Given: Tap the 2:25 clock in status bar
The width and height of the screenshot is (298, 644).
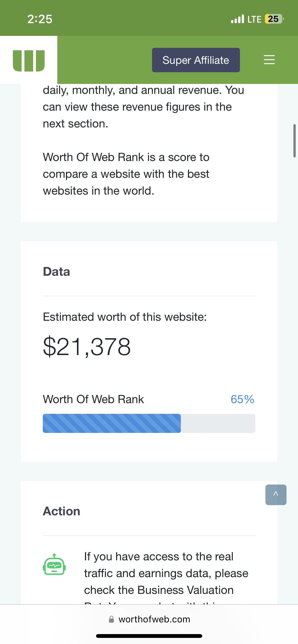Looking at the screenshot, I should [40, 19].
